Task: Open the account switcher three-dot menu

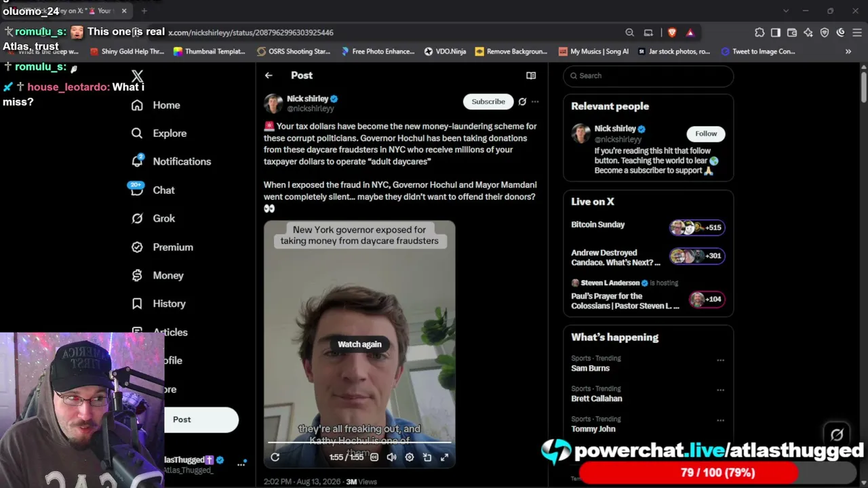Action: (241, 464)
